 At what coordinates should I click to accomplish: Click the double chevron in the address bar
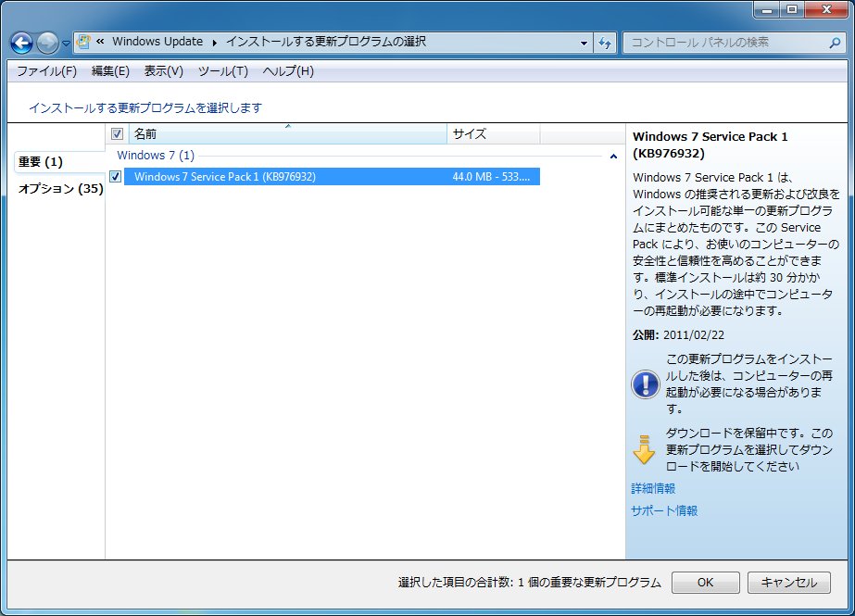[100, 42]
